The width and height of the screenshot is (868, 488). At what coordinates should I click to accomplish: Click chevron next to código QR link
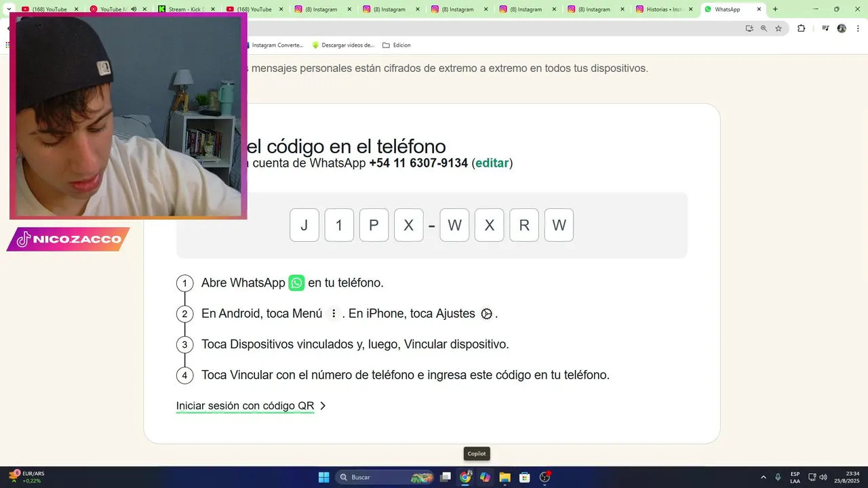[x=323, y=406]
